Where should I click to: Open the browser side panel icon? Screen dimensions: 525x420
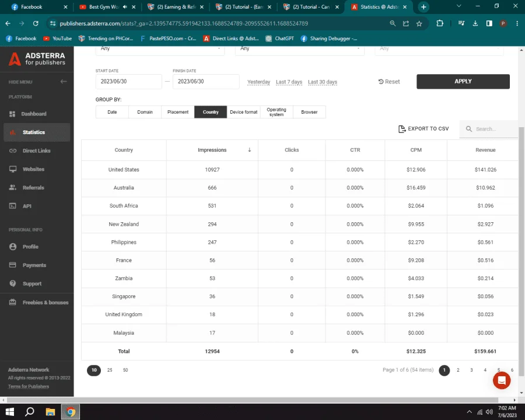click(489, 23)
